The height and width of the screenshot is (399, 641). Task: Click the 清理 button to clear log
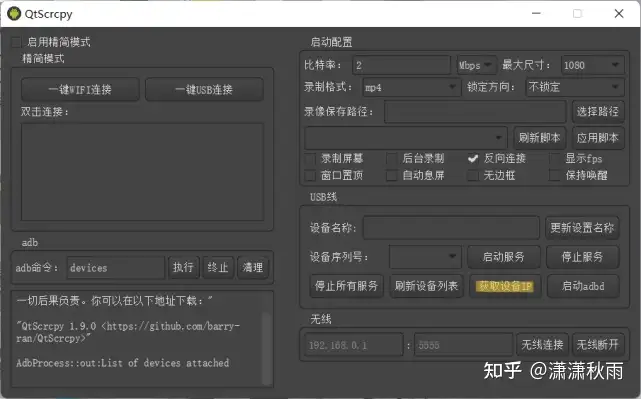point(253,268)
